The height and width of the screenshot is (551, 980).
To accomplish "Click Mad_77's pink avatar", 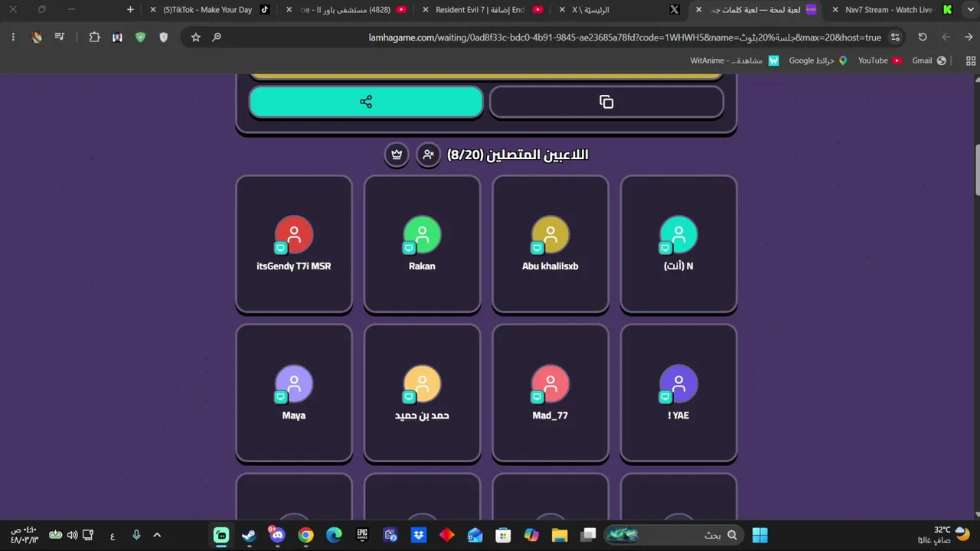I will click(550, 383).
